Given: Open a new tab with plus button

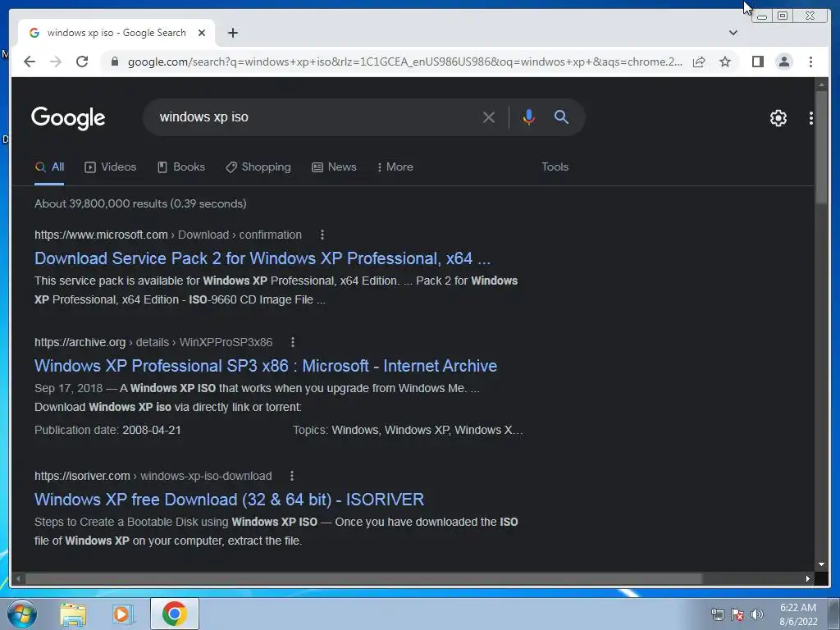Looking at the screenshot, I should [x=232, y=33].
